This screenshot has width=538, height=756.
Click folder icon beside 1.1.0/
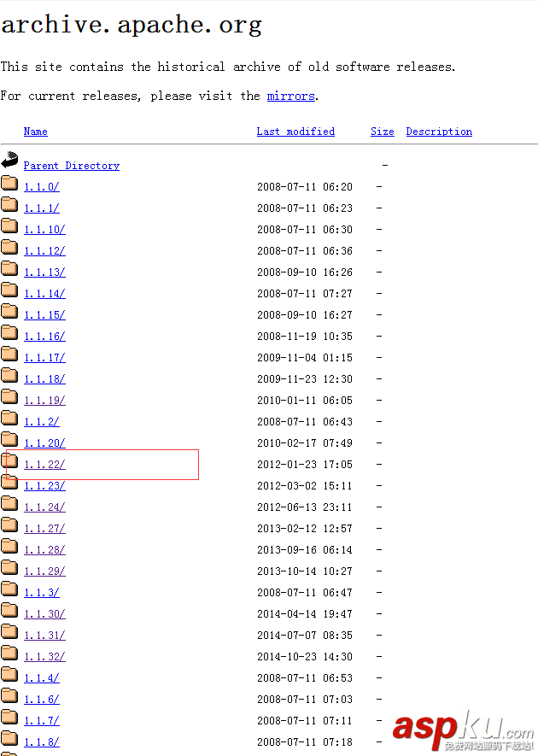click(x=9, y=183)
